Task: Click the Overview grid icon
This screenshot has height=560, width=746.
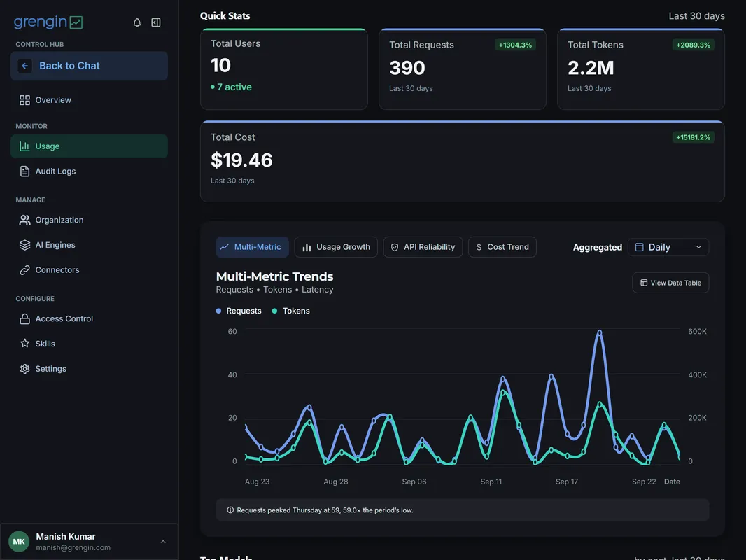Action: (x=24, y=100)
